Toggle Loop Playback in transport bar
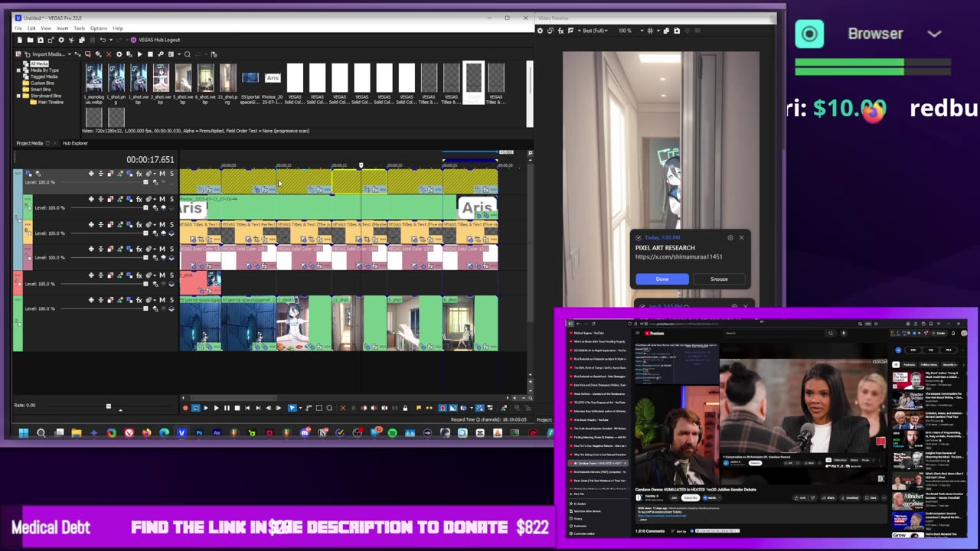 point(195,408)
